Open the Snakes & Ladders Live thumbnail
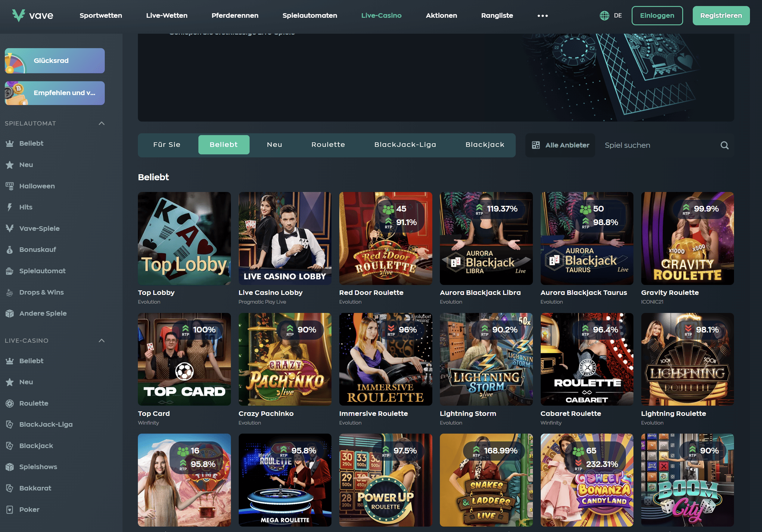 (486, 480)
